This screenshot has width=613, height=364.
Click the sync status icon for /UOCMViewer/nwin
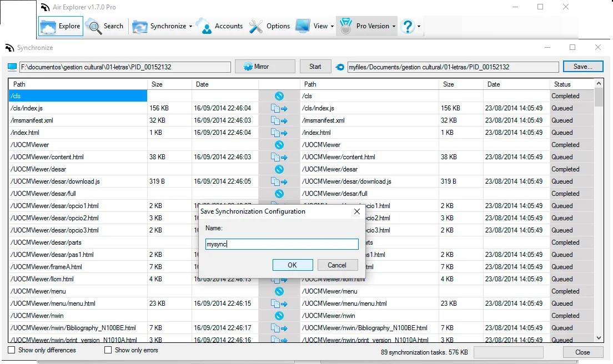[x=279, y=316]
